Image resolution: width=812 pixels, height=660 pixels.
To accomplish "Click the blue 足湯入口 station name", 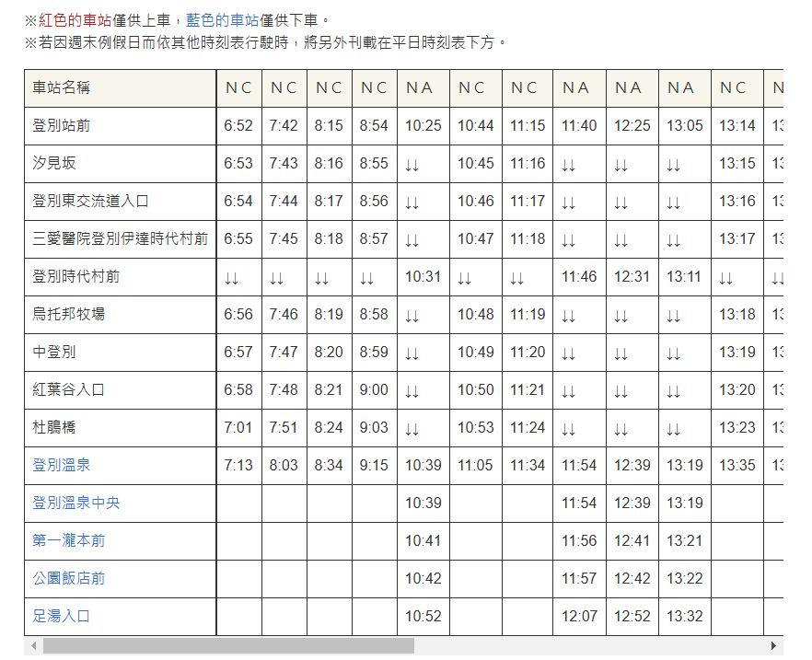I will (62, 617).
